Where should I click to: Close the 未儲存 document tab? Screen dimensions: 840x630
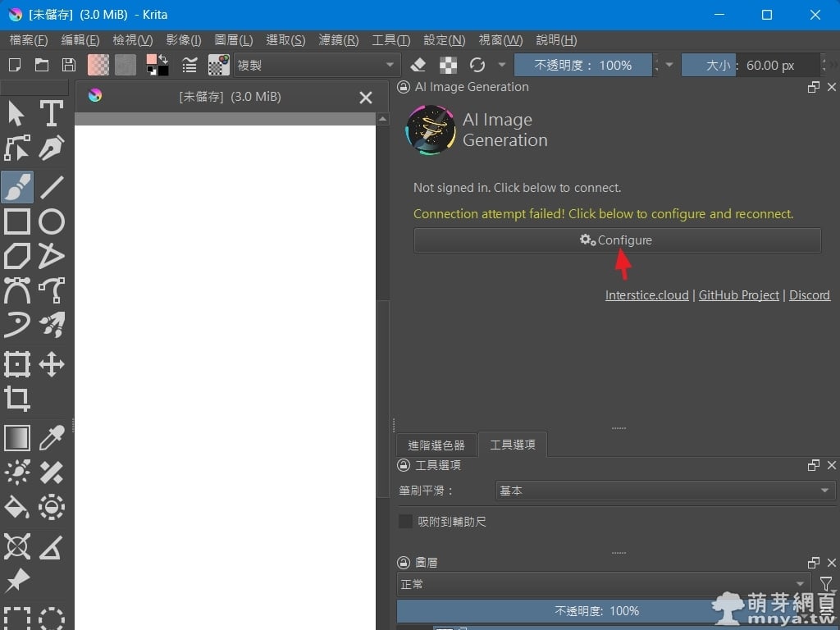366,98
